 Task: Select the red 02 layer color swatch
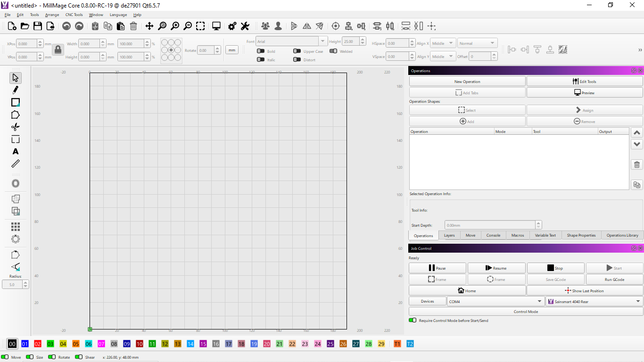tap(38, 344)
